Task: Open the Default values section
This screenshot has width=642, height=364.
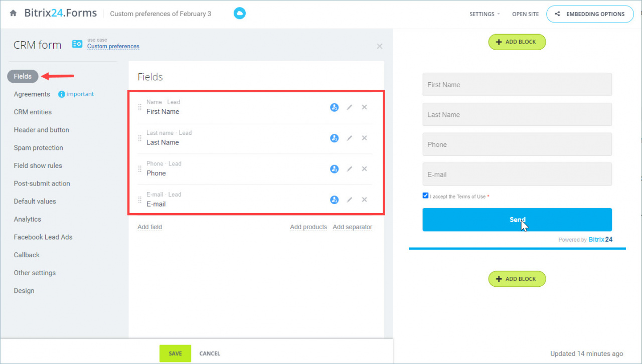Action: [35, 201]
